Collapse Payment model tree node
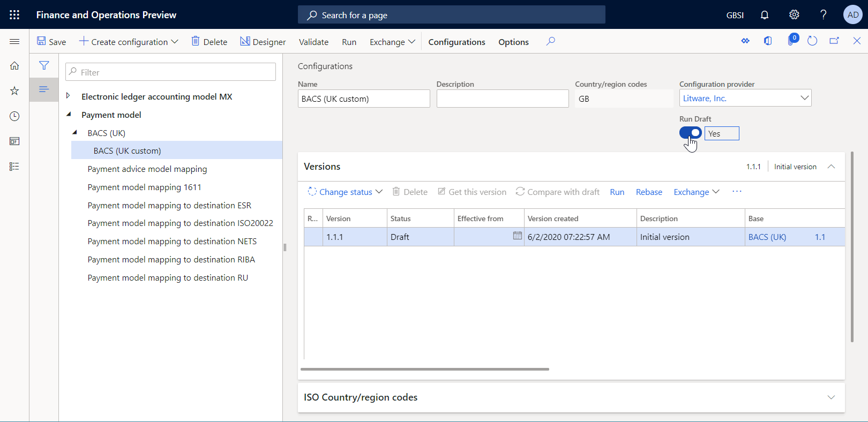 (x=69, y=114)
